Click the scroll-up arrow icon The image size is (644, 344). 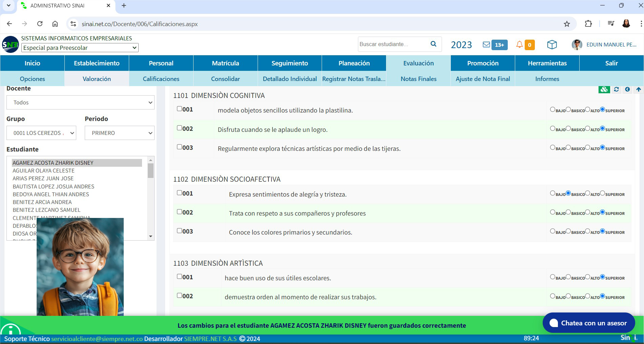click(639, 89)
